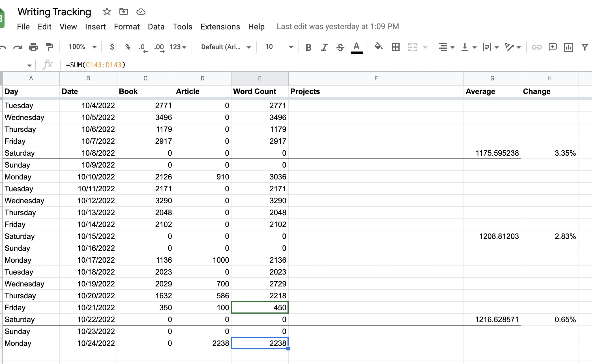Toggle strikethrough formatting

tap(340, 47)
